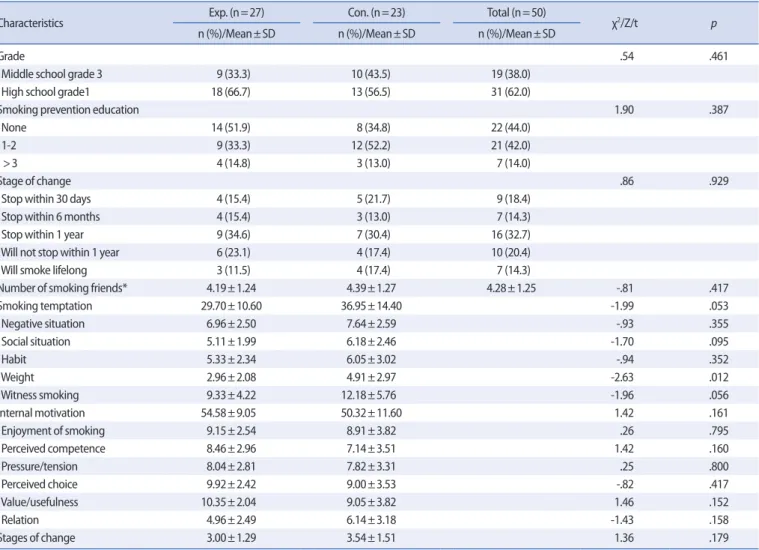This screenshot has width=759, height=550.
Task: Click the 'Number of smoking friends*' row label
Action: [62, 288]
